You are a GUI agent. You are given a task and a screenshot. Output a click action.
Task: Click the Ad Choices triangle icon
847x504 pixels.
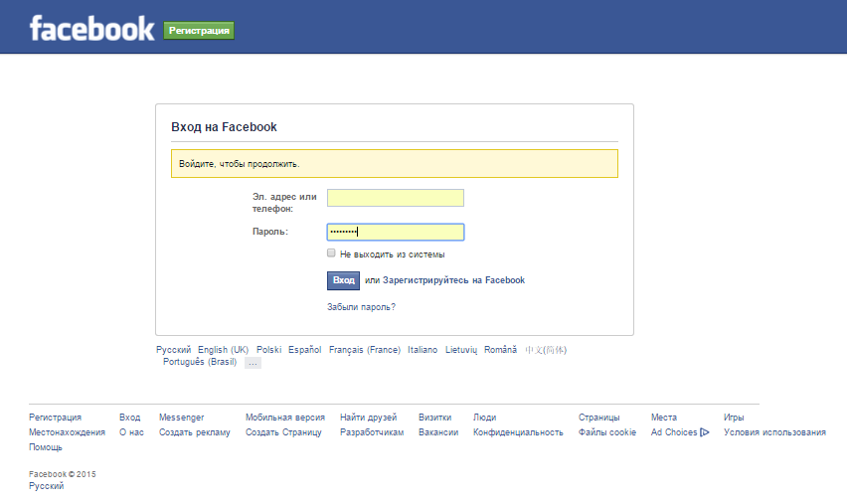coord(705,432)
